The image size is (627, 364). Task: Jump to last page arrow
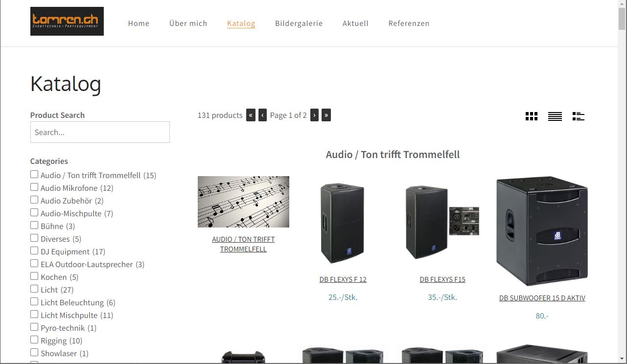(x=326, y=115)
